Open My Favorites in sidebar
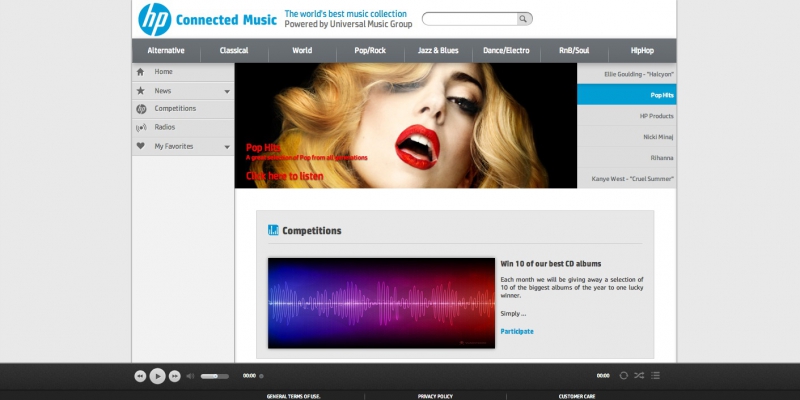Image resolution: width=800 pixels, height=400 pixels. pyautogui.click(x=183, y=146)
